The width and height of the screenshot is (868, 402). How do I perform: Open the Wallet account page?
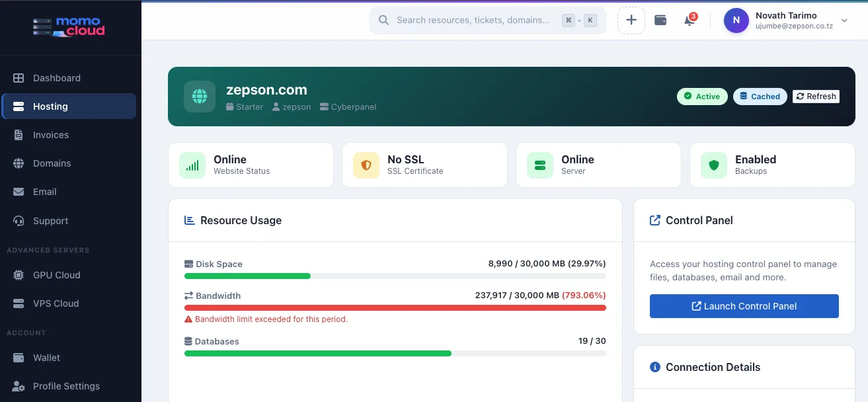click(x=69, y=358)
